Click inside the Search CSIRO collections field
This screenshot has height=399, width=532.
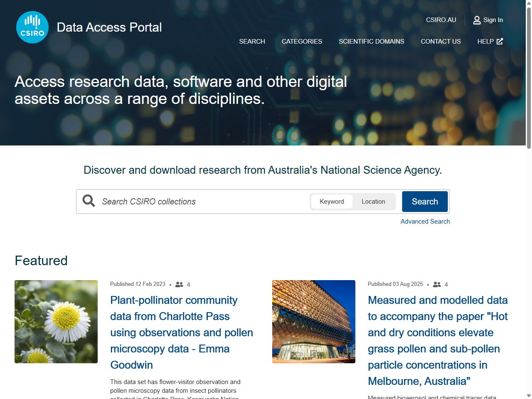pos(187,202)
